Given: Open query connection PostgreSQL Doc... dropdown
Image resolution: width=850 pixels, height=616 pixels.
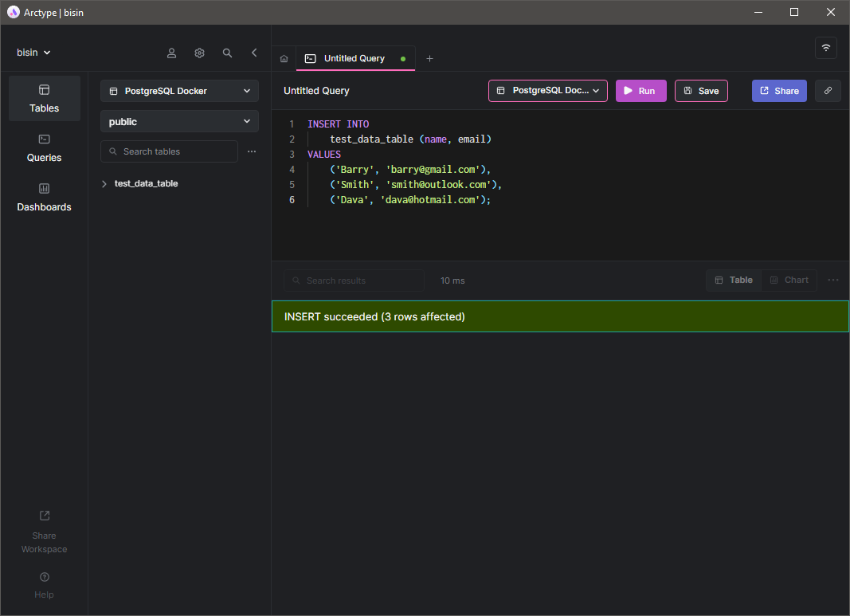Looking at the screenshot, I should coord(548,91).
